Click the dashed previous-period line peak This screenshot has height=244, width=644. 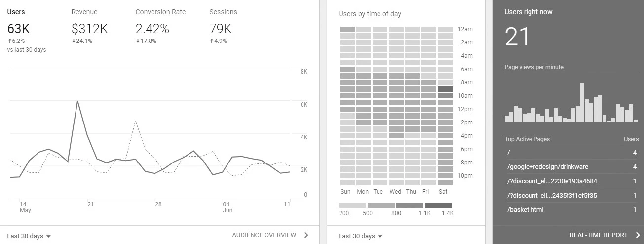[136, 121]
